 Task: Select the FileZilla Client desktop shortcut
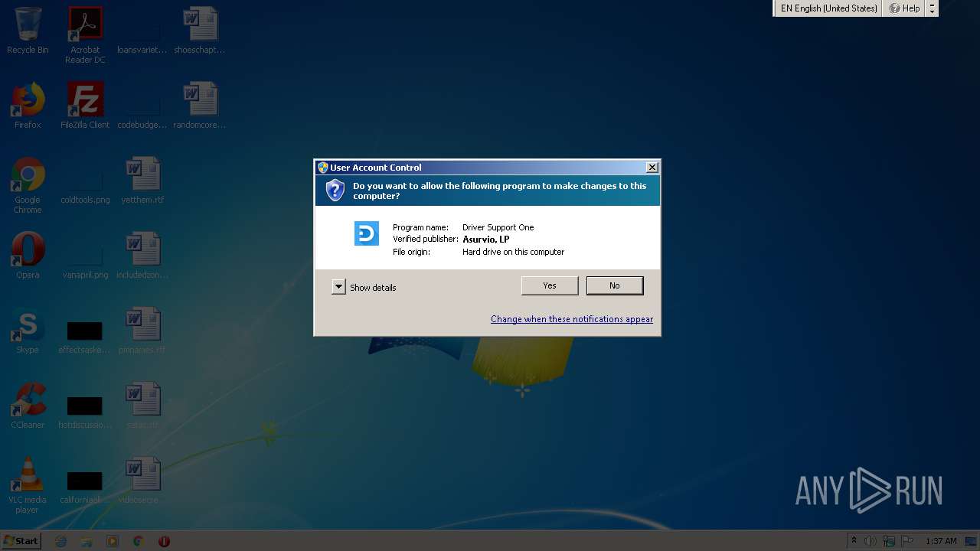click(85, 106)
